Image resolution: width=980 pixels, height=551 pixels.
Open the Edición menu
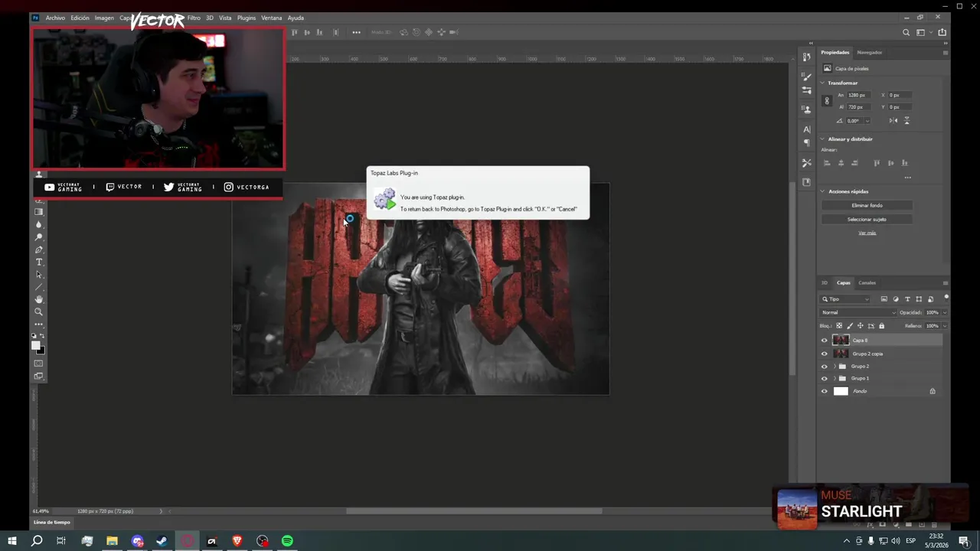click(x=80, y=18)
